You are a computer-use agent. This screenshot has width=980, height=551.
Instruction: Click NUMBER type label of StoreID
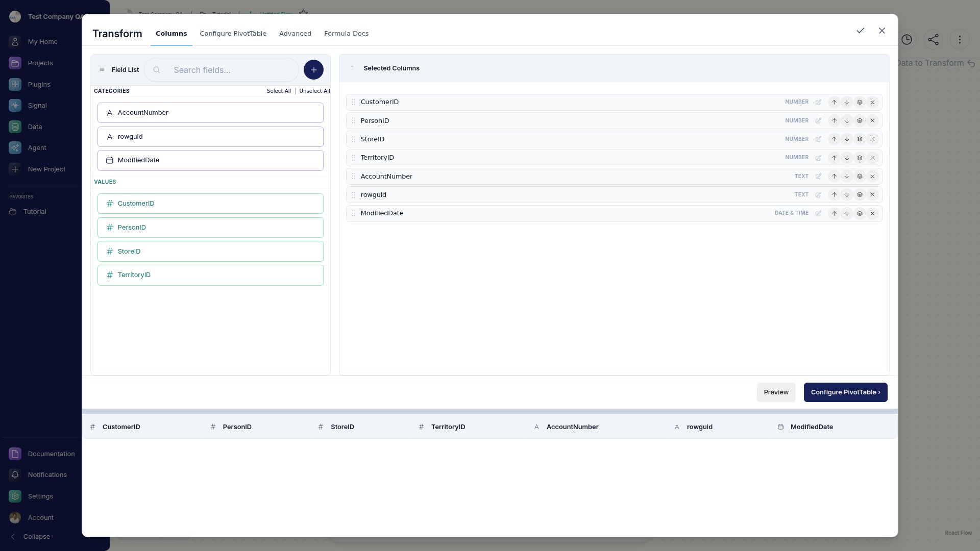[x=797, y=139]
